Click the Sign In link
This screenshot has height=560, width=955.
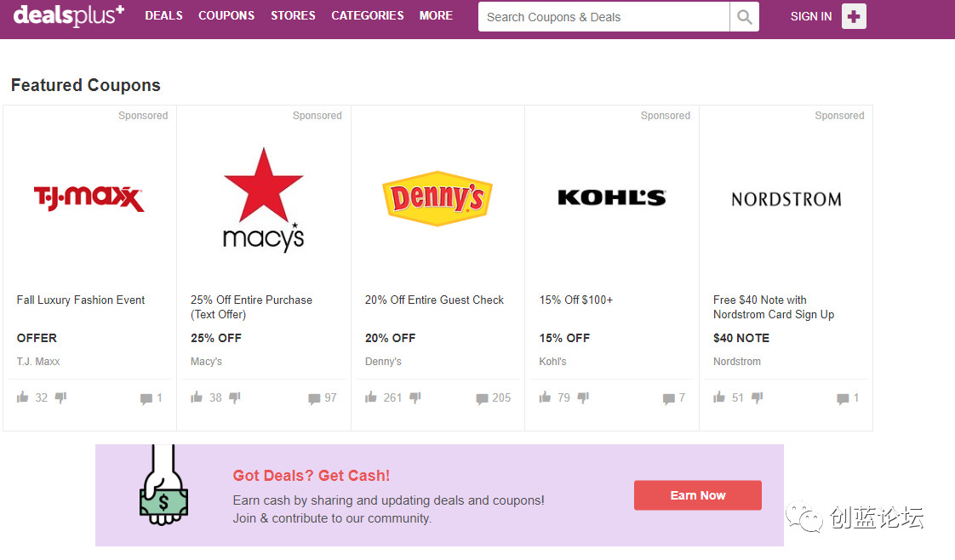[811, 16]
